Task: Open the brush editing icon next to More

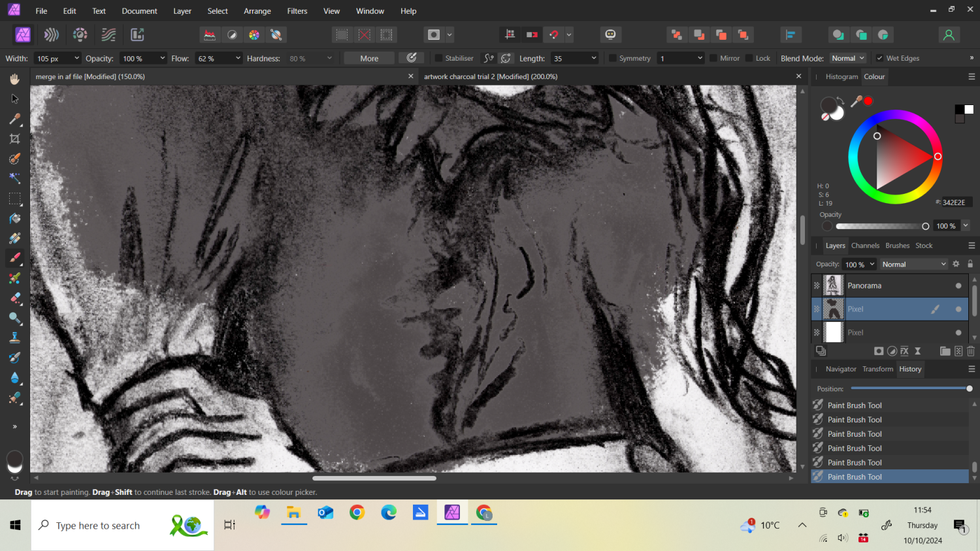Action: pyautogui.click(x=412, y=57)
